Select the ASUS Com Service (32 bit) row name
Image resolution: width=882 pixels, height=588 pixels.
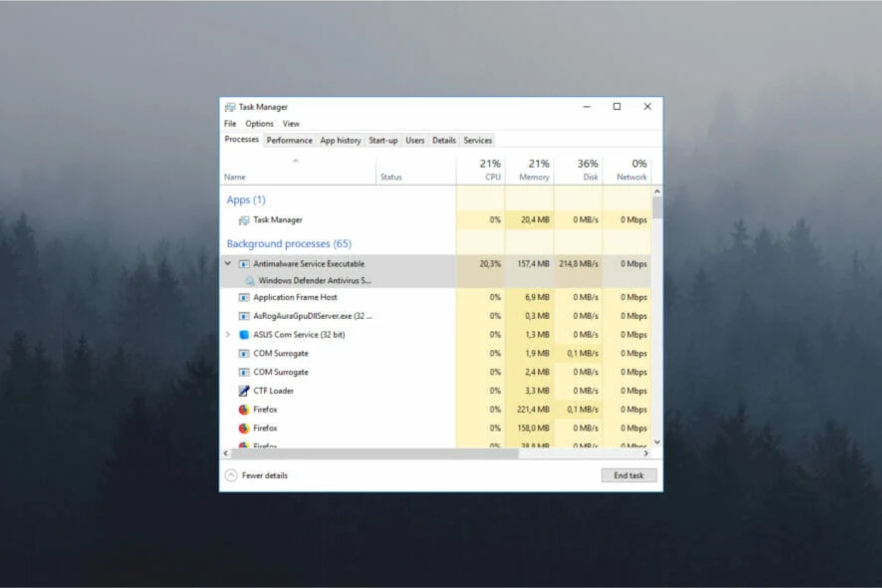pyautogui.click(x=299, y=335)
